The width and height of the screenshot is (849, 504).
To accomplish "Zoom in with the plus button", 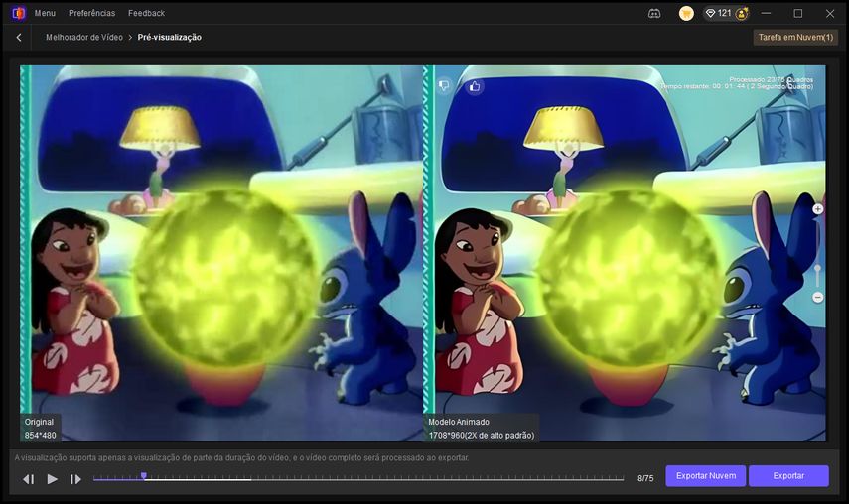I will pos(817,209).
